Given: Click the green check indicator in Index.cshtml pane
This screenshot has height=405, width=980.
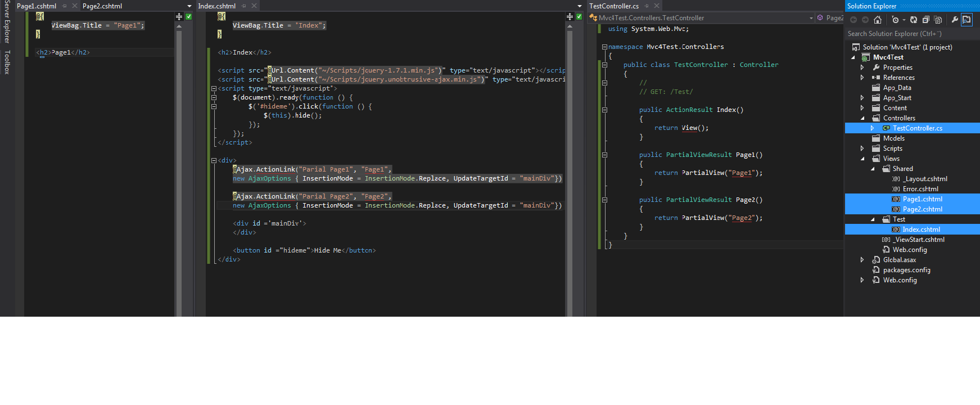Looking at the screenshot, I should pos(579,17).
